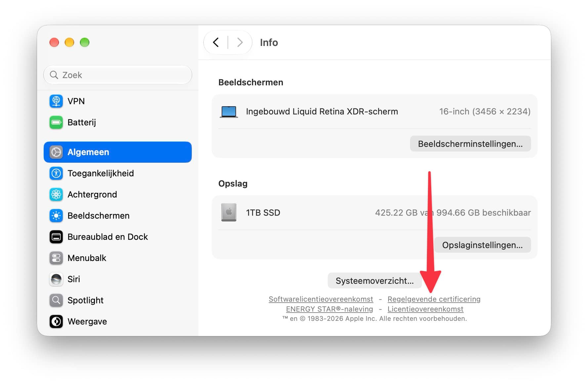
Task: Click the Weergave icon
Action: (x=56, y=321)
